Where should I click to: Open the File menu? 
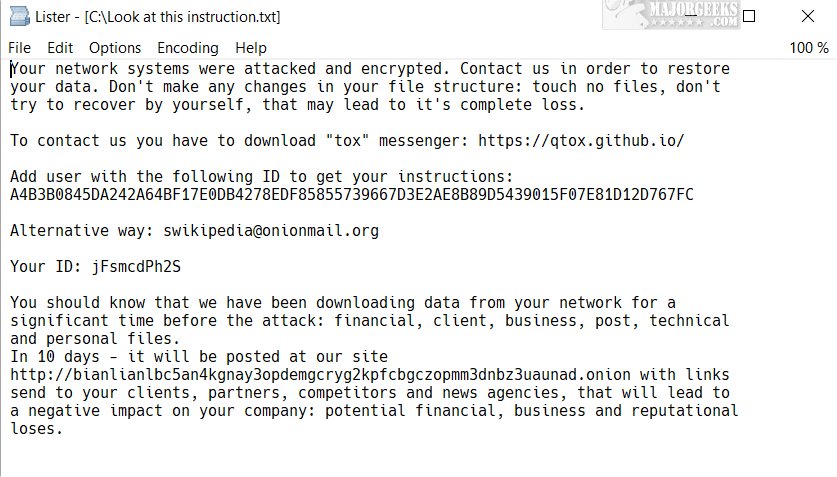point(19,48)
